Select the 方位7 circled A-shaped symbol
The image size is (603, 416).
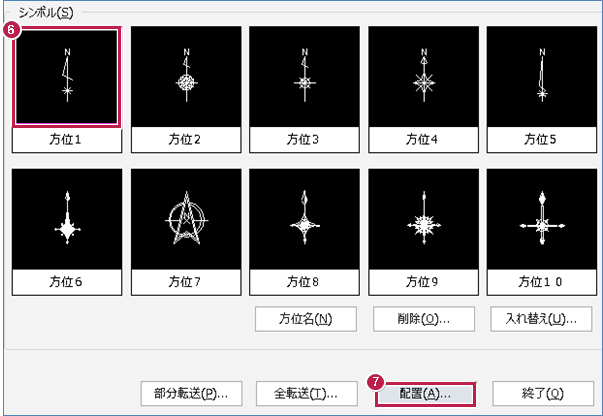[x=186, y=219]
